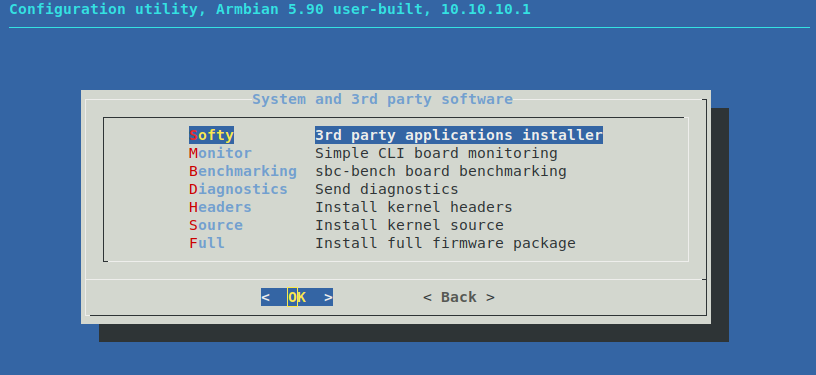This screenshot has width=816, height=375.
Task: Click 'Send diagnostics' description text
Action: (387, 189)
